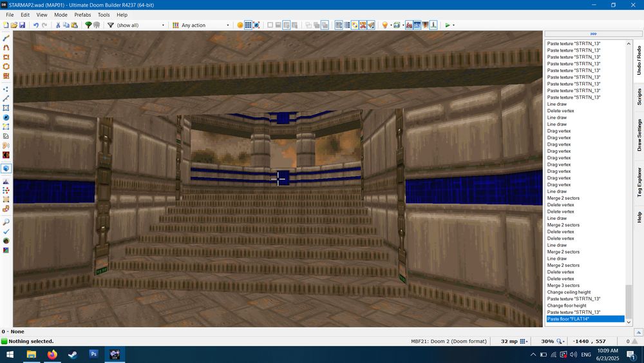Expand the info panel arrow at bottom right
The image size is (644, 363).
tap(639, 332)
